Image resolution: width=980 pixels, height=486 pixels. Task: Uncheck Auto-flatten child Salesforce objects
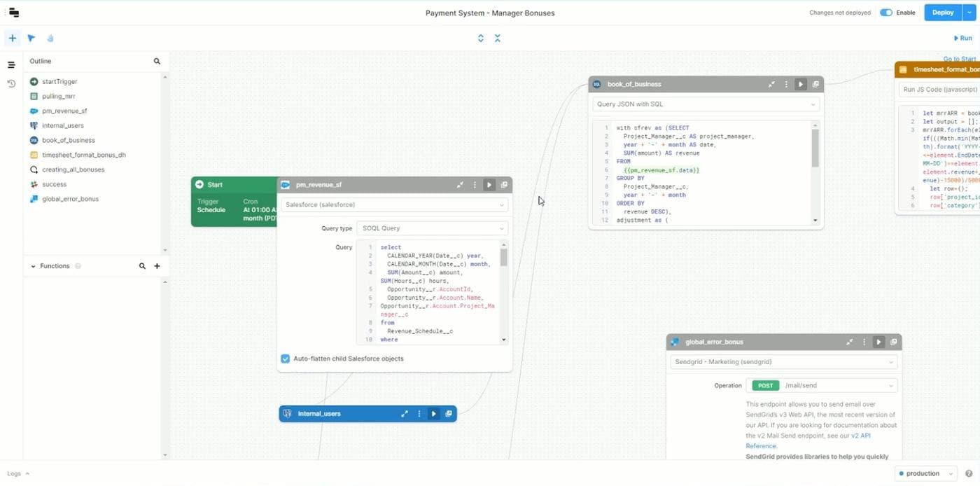[286, 359]
